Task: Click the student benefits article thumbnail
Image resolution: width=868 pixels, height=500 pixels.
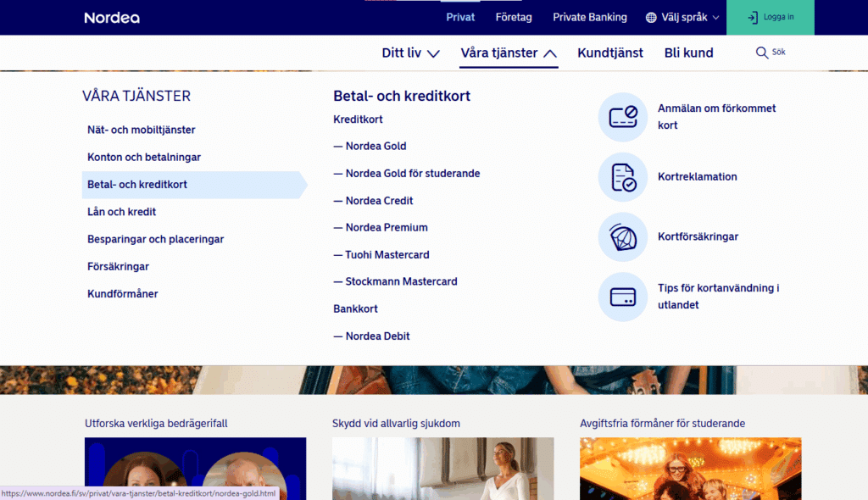Action: click(690, 468)
